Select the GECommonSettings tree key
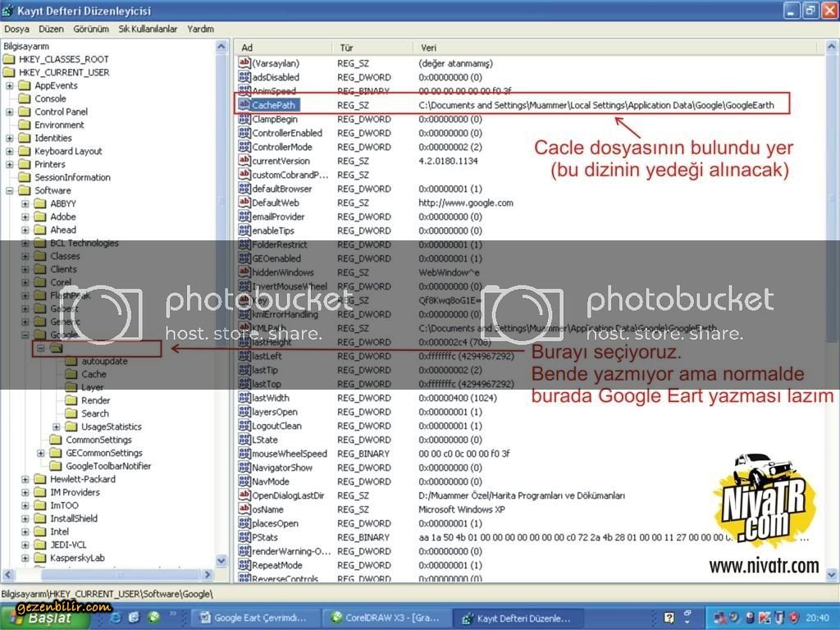This screenshot has width=840, height=630. tap(103, 453)
